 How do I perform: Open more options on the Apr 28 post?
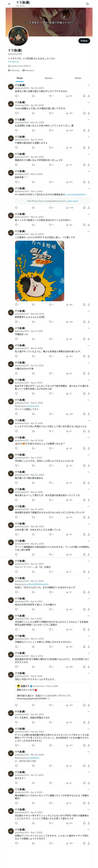pos(89,102)
